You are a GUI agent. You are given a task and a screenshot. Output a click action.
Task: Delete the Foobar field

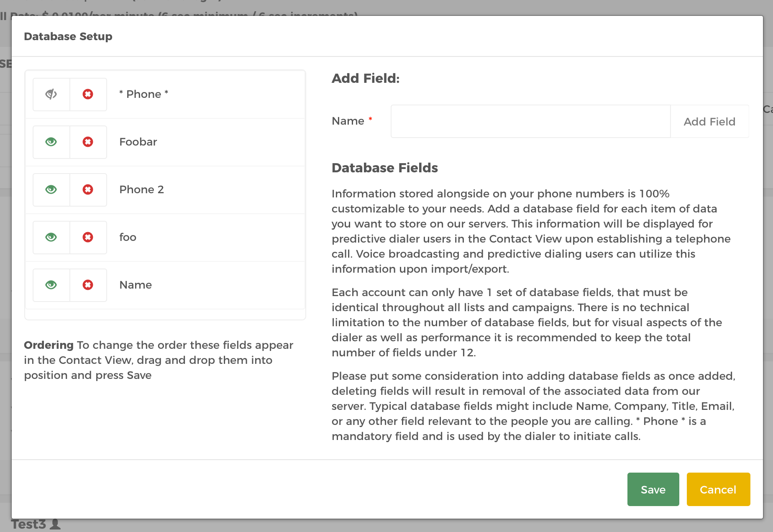88,142
